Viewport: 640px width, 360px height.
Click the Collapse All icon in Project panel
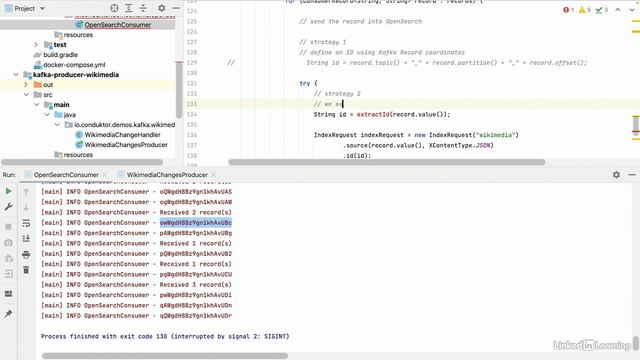pos(143,8)
